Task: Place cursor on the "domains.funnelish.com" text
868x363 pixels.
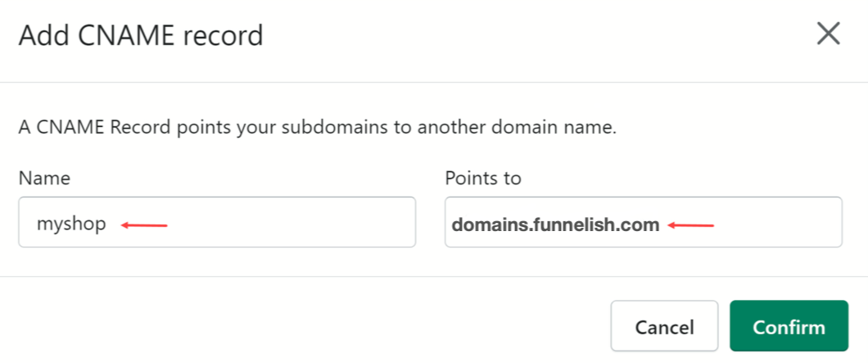Action: [x=555, y=224]
